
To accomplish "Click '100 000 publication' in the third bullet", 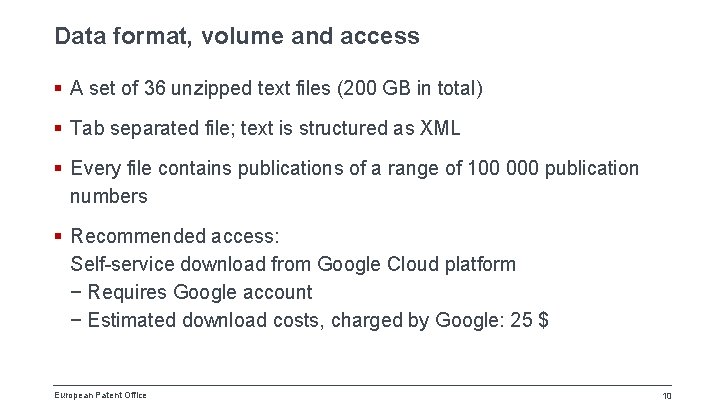I will [x=553, y=169].
